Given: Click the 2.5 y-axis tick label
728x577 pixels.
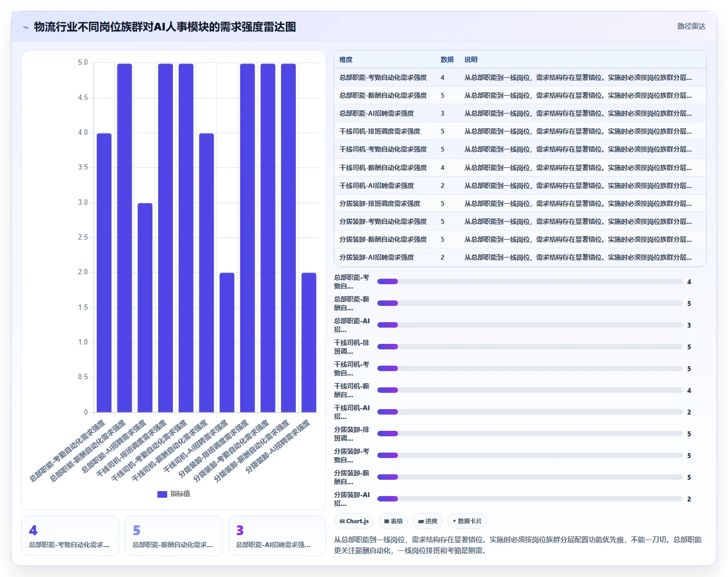Looking at the screenshot, I should click(x=83, y=237).
